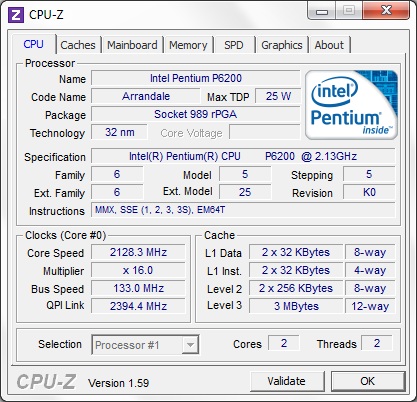Screen dimensions: 417x402
Task: Click the QPI Link value 2394.4 MHz
Action: pyautogui.click(x=138, y=306)
